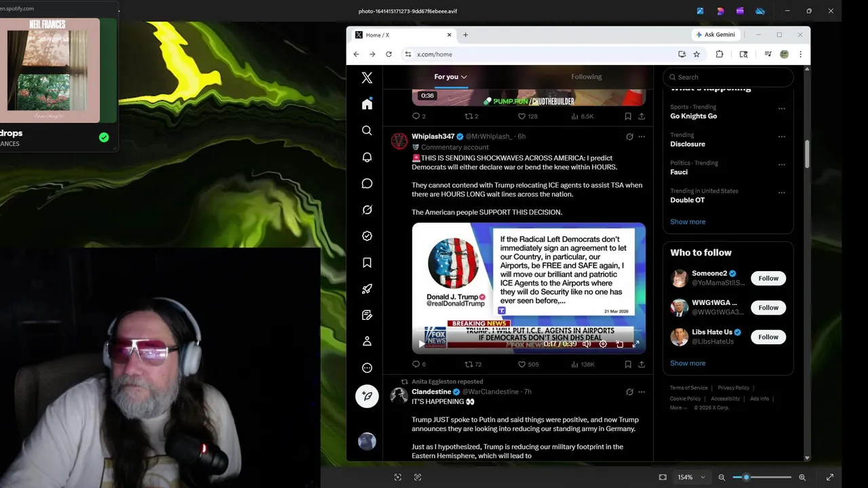Switch to the Following tab
This screenshot has width=868, height=488.
[586, 77]
